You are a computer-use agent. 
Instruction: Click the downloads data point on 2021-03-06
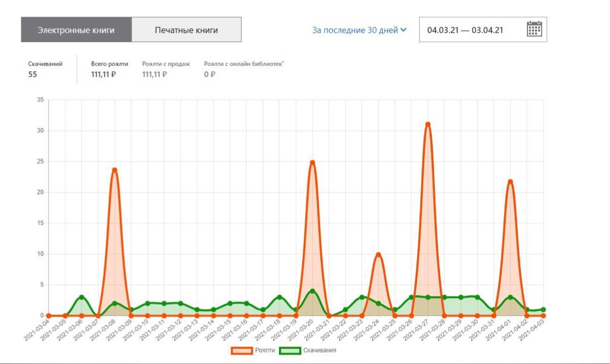[82, 297]
